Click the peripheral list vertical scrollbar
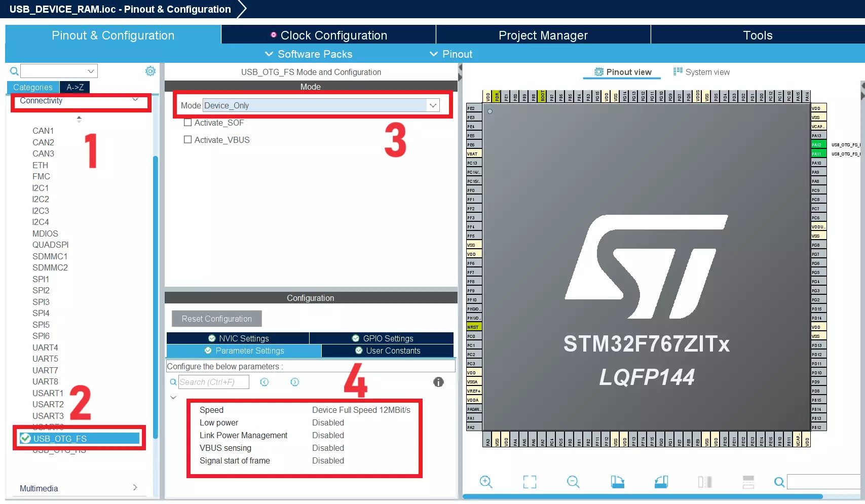 point(156,296)
